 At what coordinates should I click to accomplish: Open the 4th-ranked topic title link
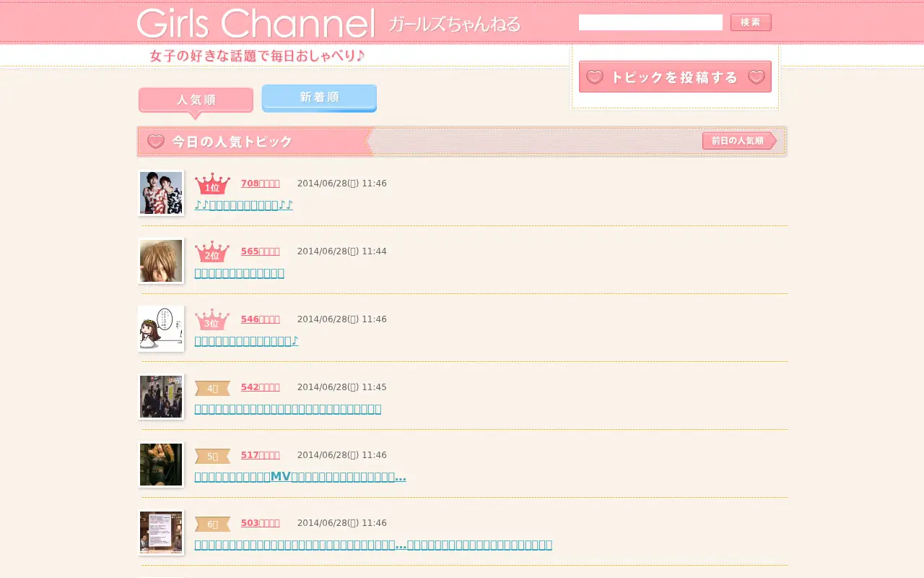[287, 409]
